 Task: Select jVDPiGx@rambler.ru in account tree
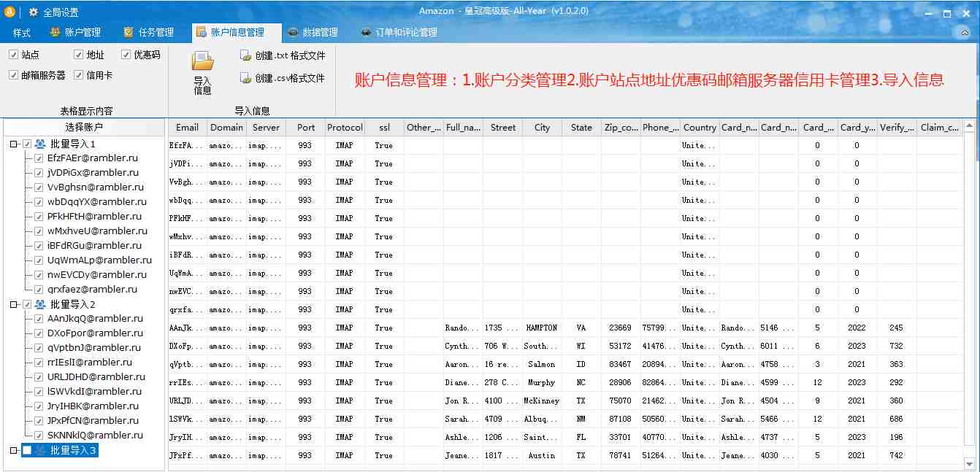(x=93, y=173)
